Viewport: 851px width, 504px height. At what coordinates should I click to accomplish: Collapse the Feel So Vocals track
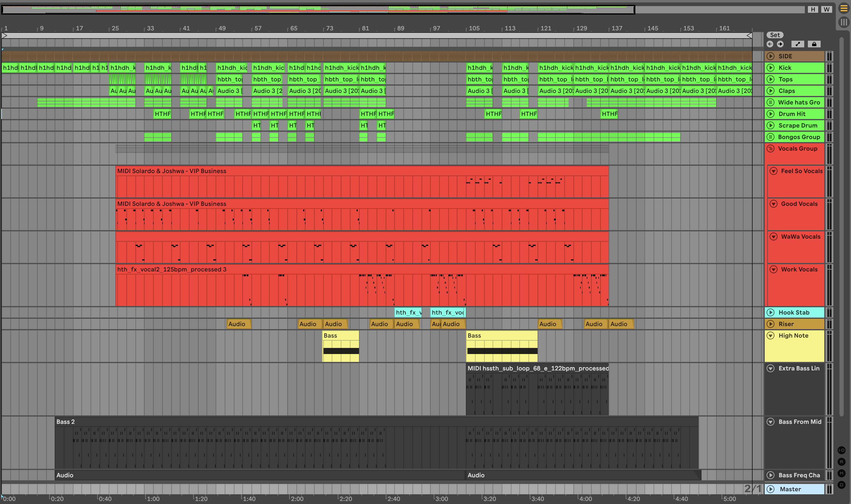(x=774, y=171)
